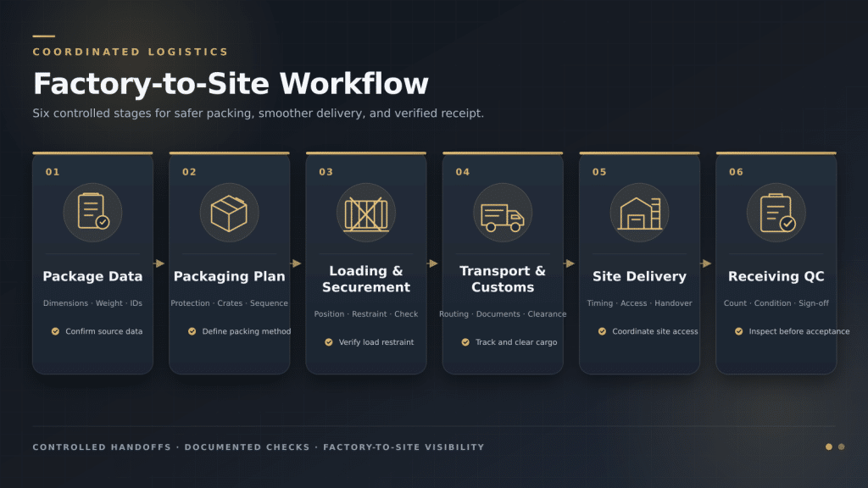Click 'Dimensions · Weight · IDs' text
Viewport: 868px width, 488px height.
click(92, 303)
